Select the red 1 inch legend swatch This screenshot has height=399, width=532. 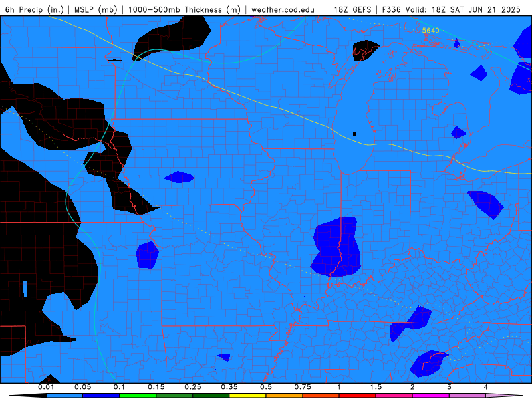coord(358,396)
